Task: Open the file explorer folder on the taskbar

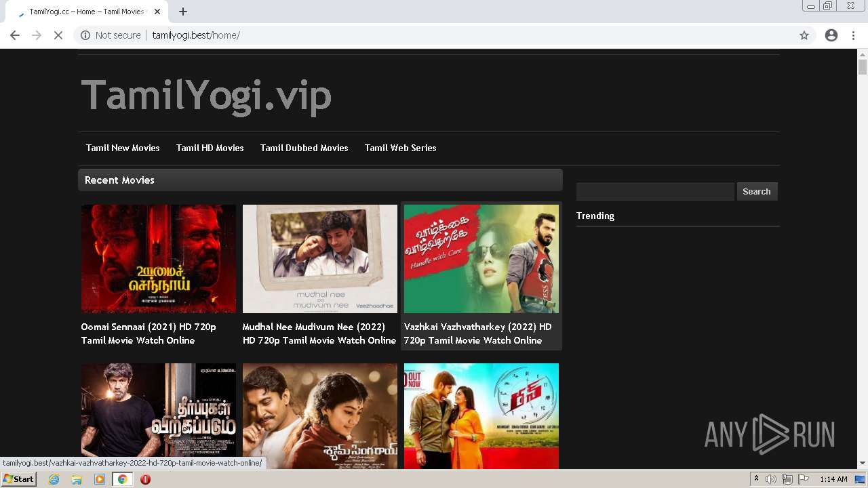Action: coord(77,479)
